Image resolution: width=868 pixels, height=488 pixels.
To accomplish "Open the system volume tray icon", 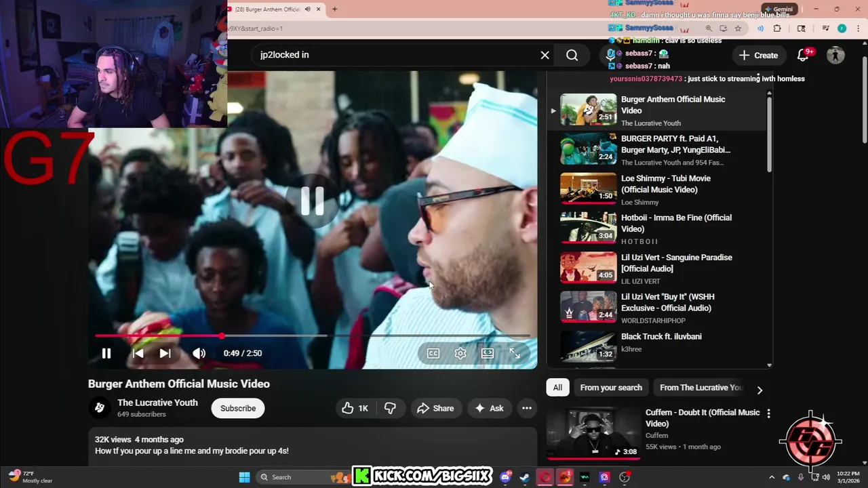I will coord(826,477).
